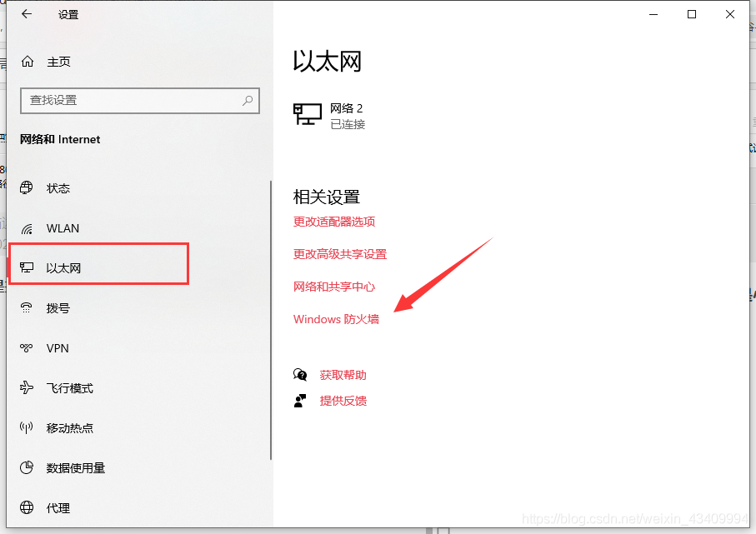Open the Windows 防火墙 link
This screenshot has height=534, width=756.
click(x=336, y=319)
